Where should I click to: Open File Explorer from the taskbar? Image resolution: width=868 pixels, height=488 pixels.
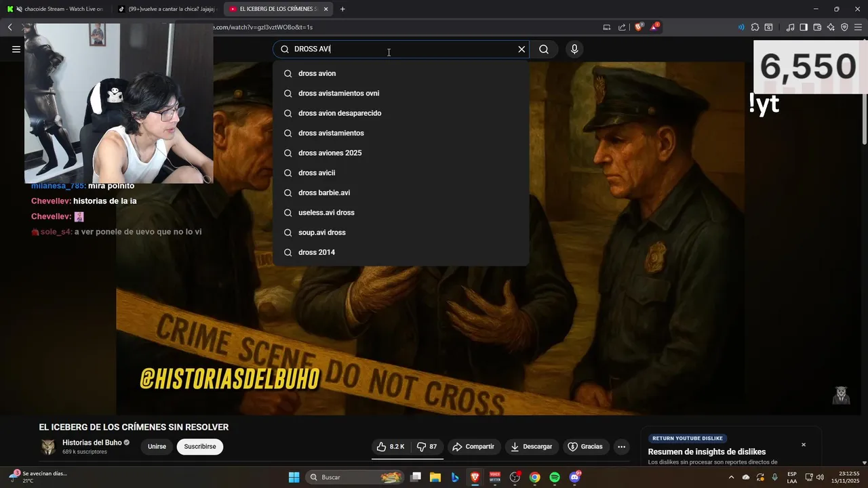[x=435, y=477]
